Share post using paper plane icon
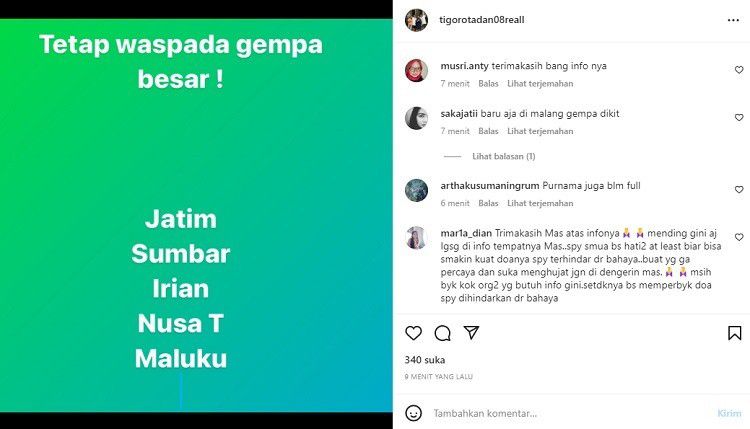Image resolution: width=750 pixels, height=429 pixels. pos(471,332)
